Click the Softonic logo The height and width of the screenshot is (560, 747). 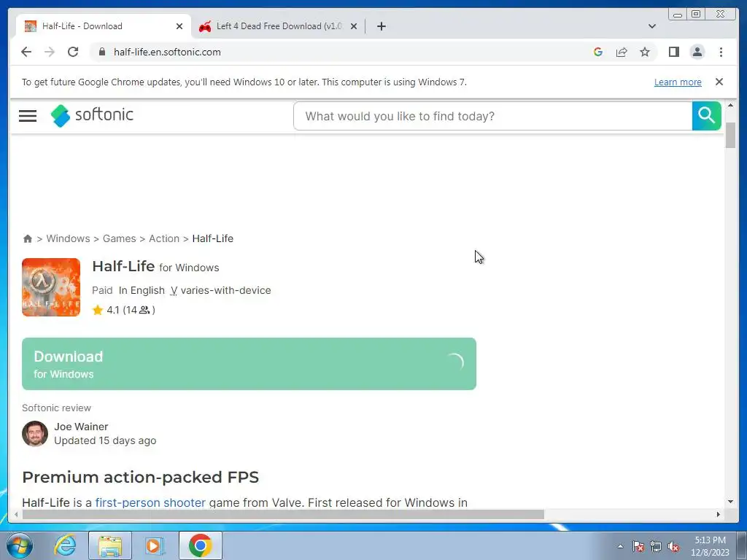(92, 115)
